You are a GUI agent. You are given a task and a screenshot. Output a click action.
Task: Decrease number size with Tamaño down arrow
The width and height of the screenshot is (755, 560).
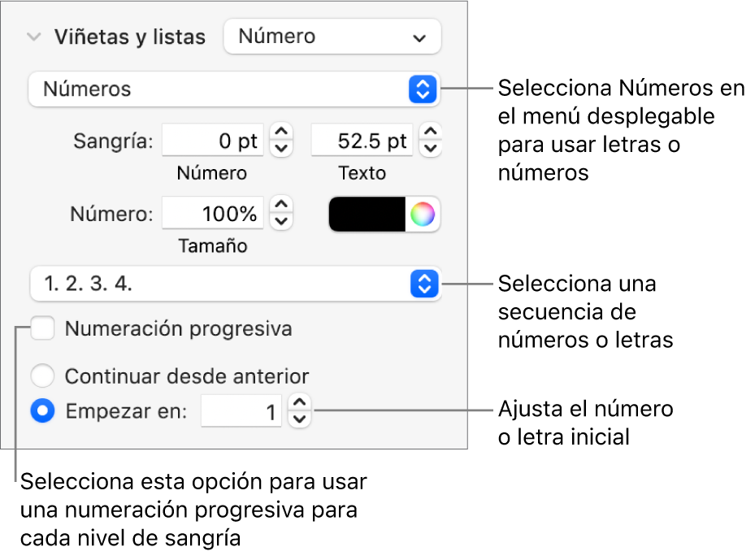click(281, 221)
